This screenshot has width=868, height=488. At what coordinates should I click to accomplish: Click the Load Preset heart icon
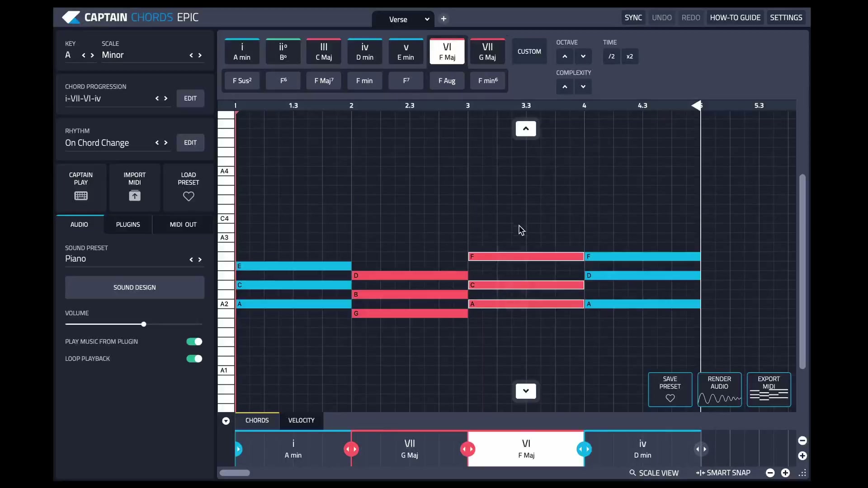point(189,196)
